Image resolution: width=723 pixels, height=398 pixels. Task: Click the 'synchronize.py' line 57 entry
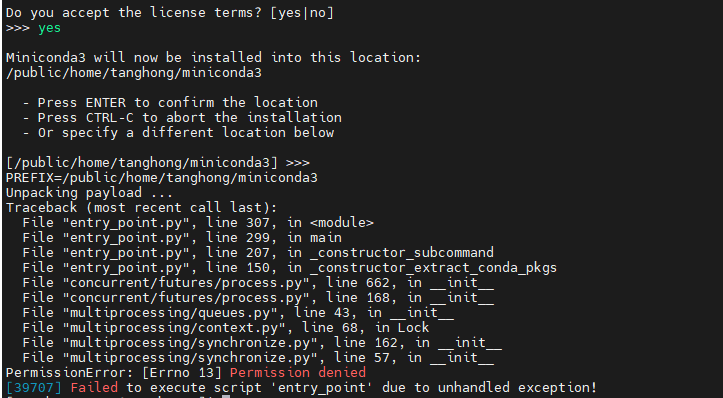(258, 357)
